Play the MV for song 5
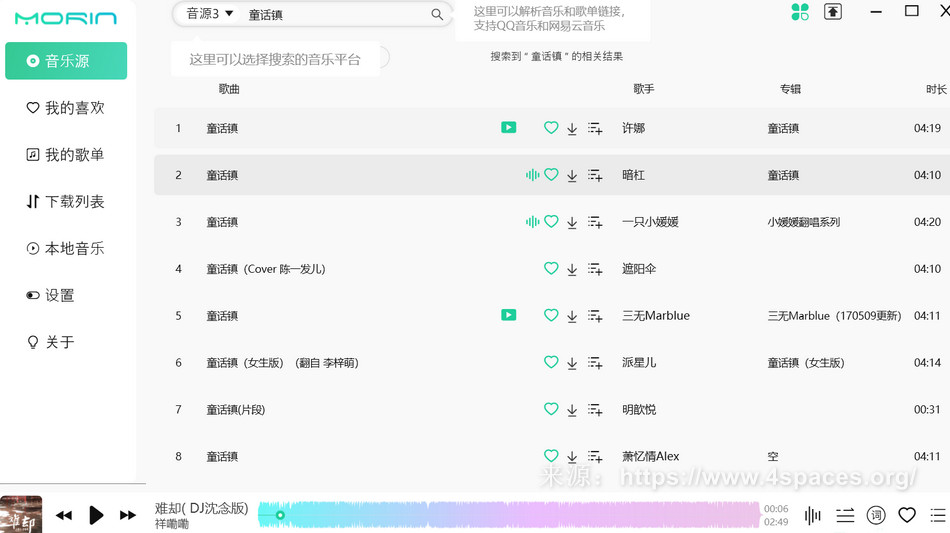950x533 pixels. pyautogui.click(x=509, y=315)
